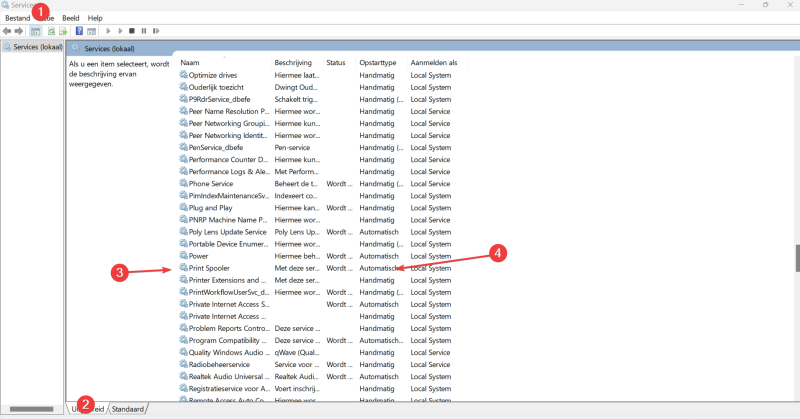Click the Back arrow in the toolbar
The height and width of the screenshot is (419, 800).
tap(7, 31)
